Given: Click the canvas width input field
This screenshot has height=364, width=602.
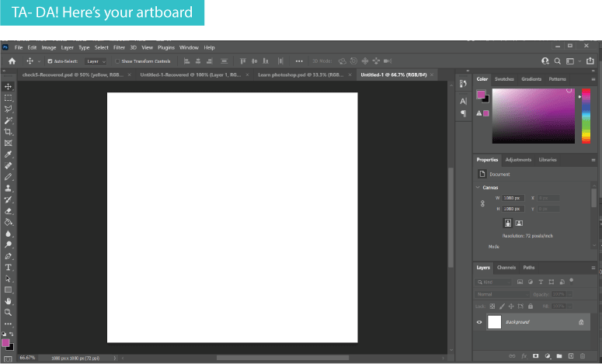Looking at the screenshot, I should [513, 198].
